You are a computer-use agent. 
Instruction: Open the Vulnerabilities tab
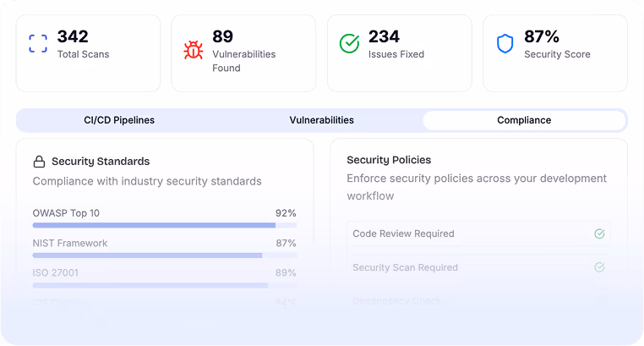pos(321,120)
